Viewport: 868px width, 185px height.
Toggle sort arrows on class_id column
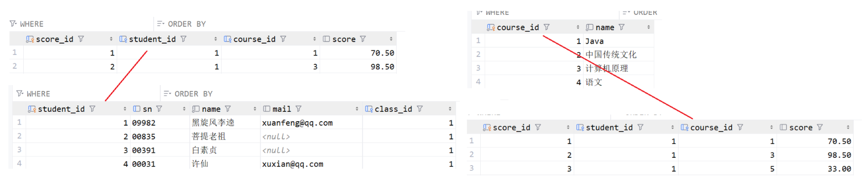(450, 109)
